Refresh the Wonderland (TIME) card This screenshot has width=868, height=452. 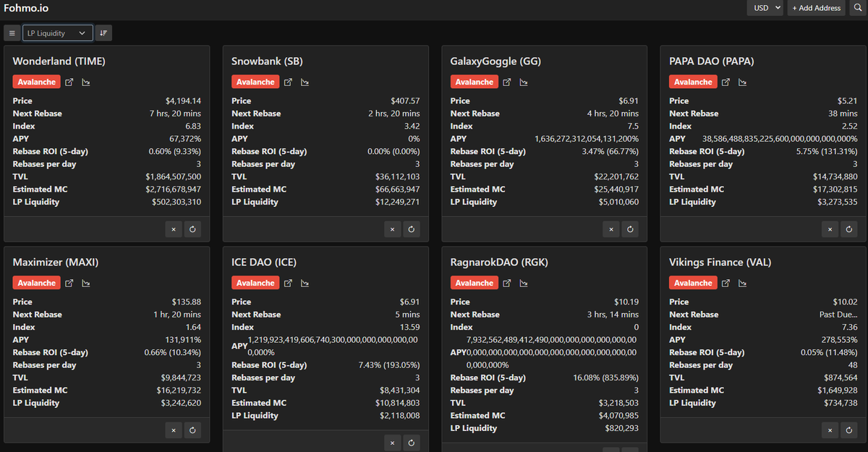point(192,229)
